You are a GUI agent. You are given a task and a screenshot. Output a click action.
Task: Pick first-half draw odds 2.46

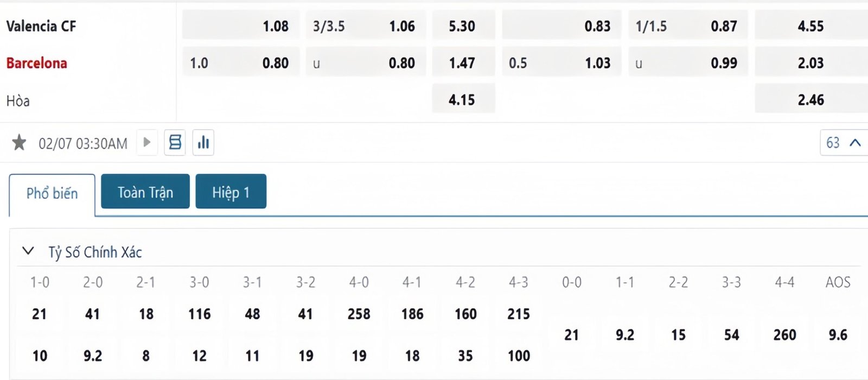810,100
